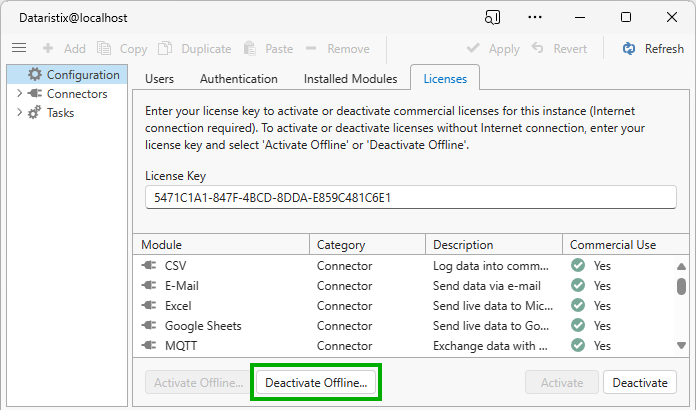Viewport: 696px width, 410px height.
Task: Open the three-dots more options menu
Action: tap(535, 17)
